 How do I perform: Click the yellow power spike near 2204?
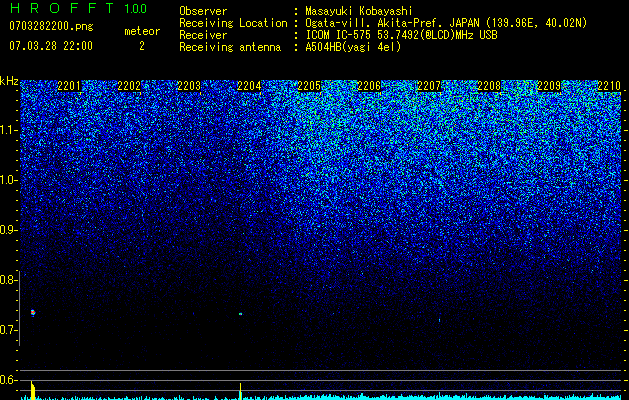tap(240, 391)
